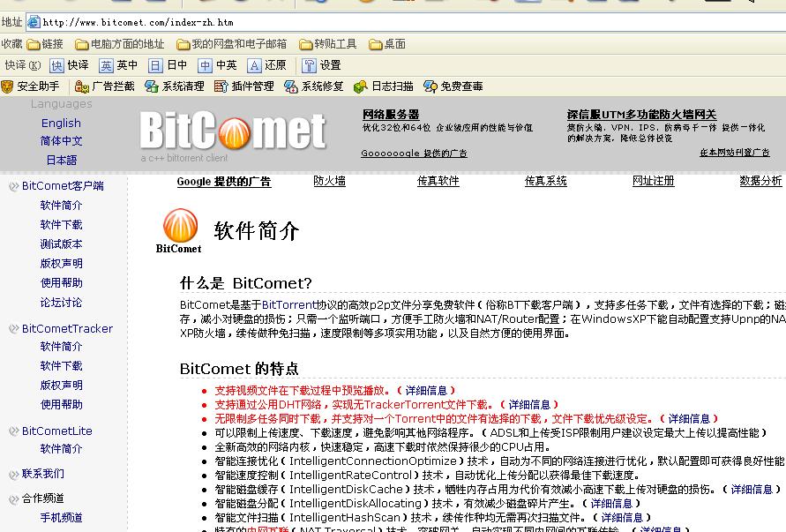
Task: Open 详细信息 for video preview feature
Action: [426, 390]
